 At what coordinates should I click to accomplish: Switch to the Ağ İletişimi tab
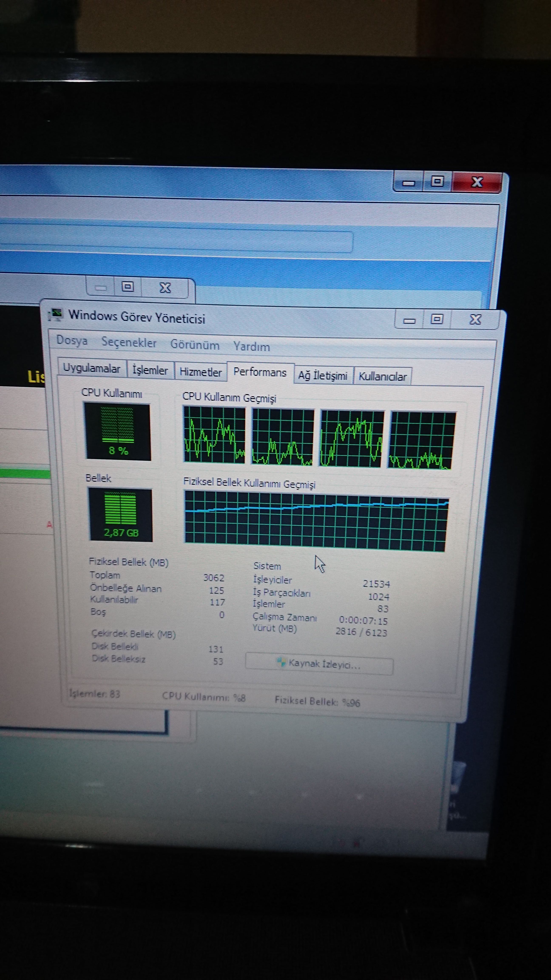322,376
